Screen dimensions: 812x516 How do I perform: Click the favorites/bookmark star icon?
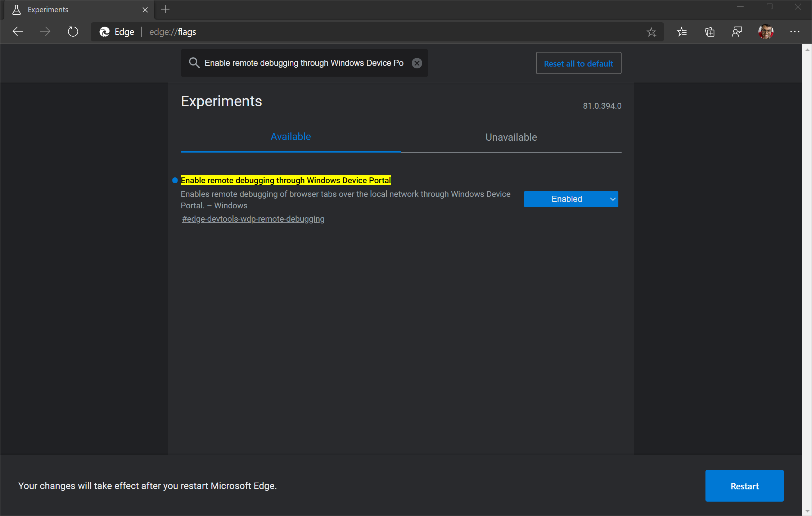tap(651, 32)
